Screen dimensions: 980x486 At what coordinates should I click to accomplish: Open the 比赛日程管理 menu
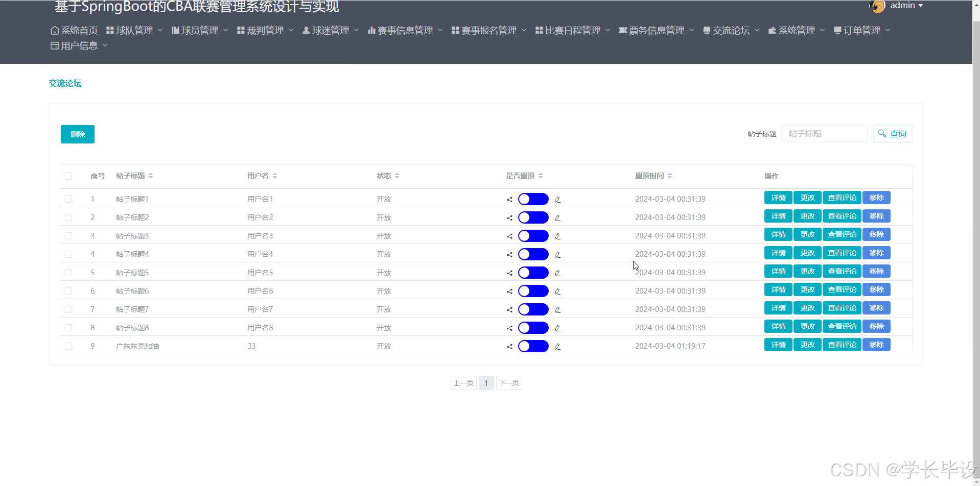[573, 31]
